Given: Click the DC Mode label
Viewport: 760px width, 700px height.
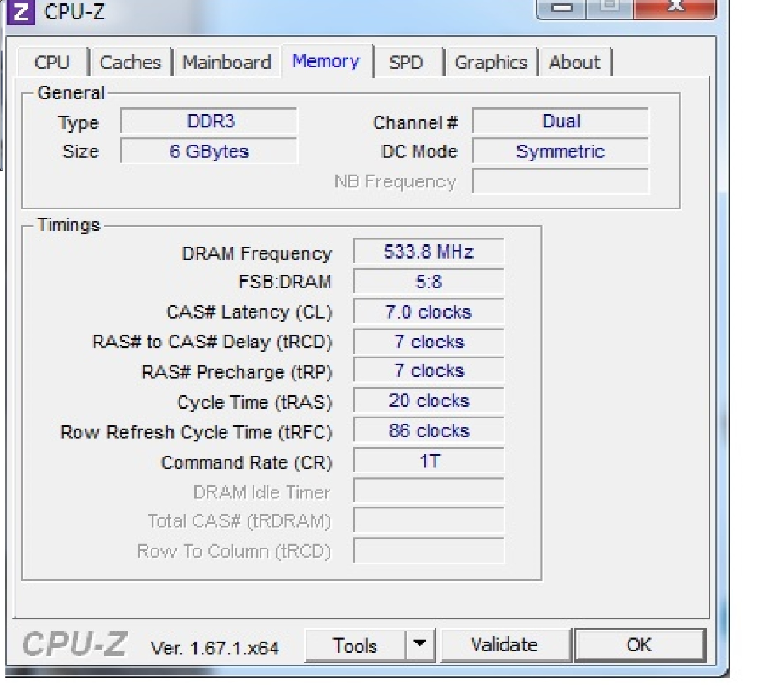Looking at the screenshot, I should pyautogui.click(x=420, y=151).
